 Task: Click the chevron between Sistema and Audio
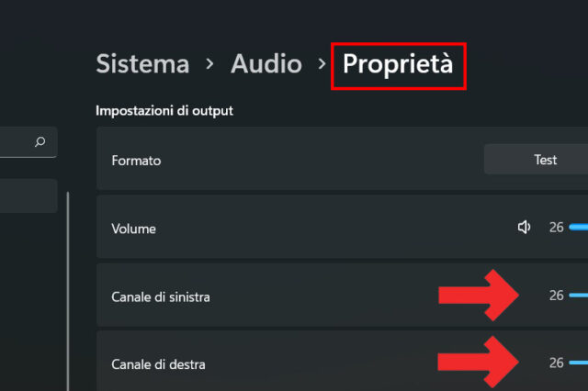coord(210,64)
